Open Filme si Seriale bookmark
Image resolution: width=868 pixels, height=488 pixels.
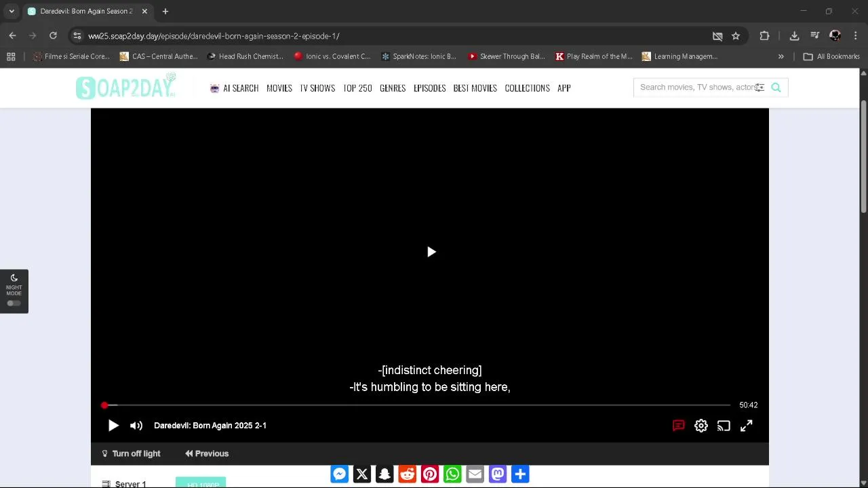coord(71,56)
